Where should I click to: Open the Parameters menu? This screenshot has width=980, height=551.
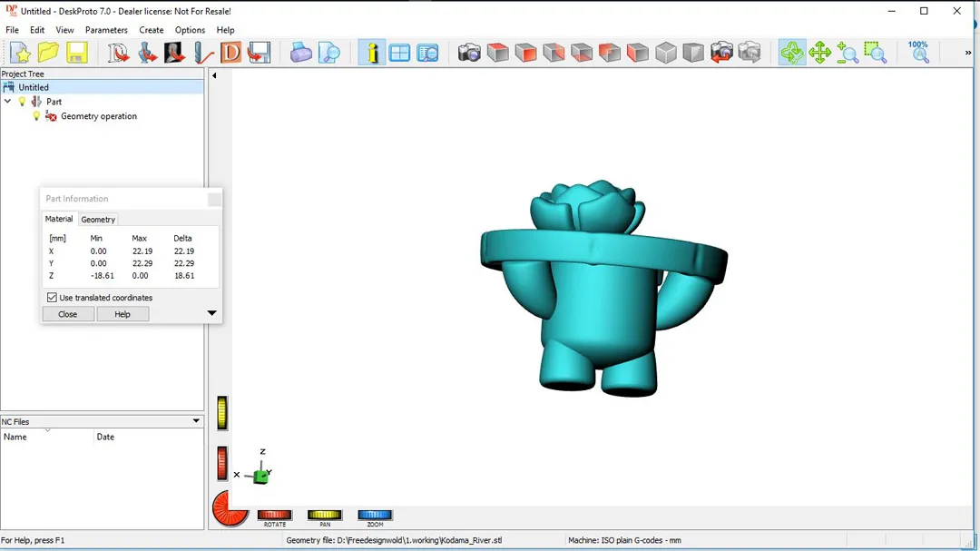click(106, 30)
